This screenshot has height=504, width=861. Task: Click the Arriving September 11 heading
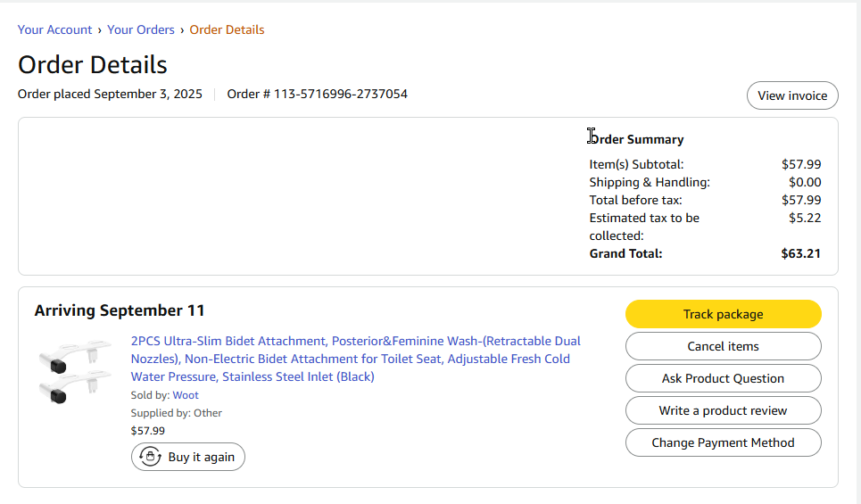pyautogui.click(x=120, y=310)
